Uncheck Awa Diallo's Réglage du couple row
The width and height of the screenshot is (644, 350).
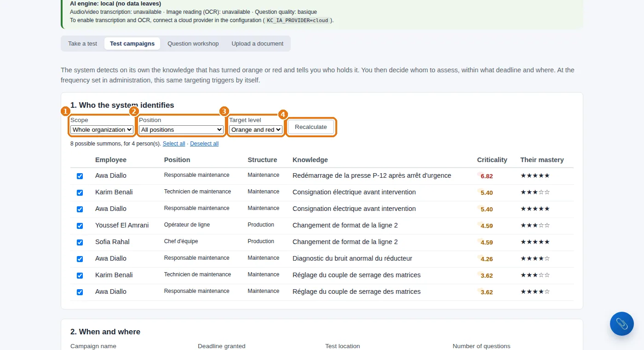pos(80,292)
